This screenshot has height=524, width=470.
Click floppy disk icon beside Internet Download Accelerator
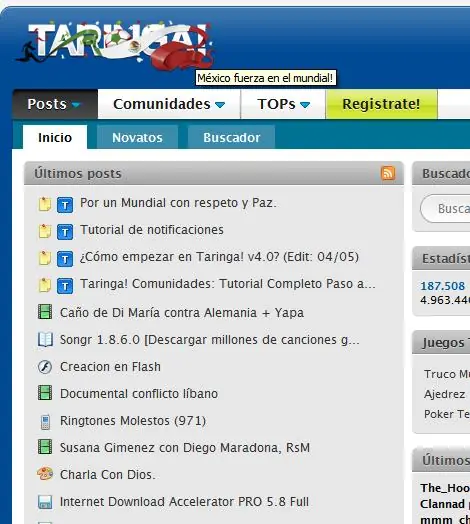(x=45, y=502)
